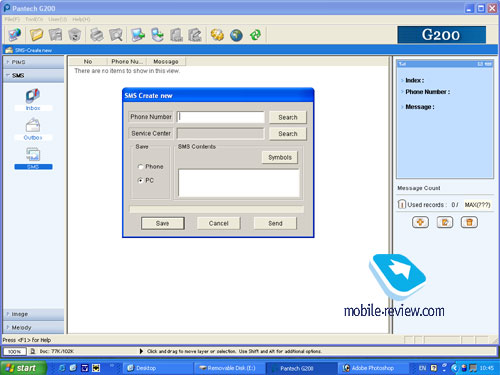Expand the Melody sidebar section

(x=33, y=327)
